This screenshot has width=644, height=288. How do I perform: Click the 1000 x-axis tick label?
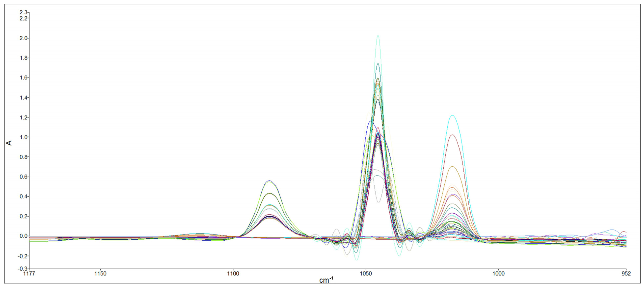click(x=499, y=274)
